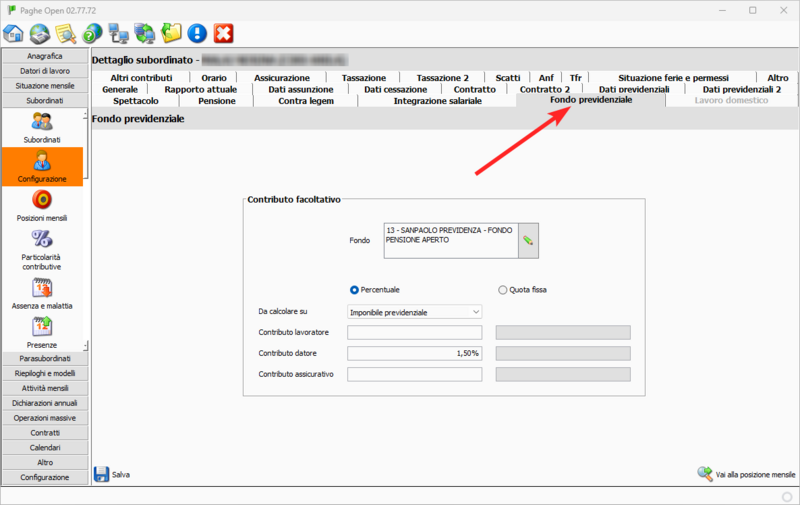This screenshot has width=800, height=505.
Task: Click the Contributo lavoratore input field
Action: [414, 333]
